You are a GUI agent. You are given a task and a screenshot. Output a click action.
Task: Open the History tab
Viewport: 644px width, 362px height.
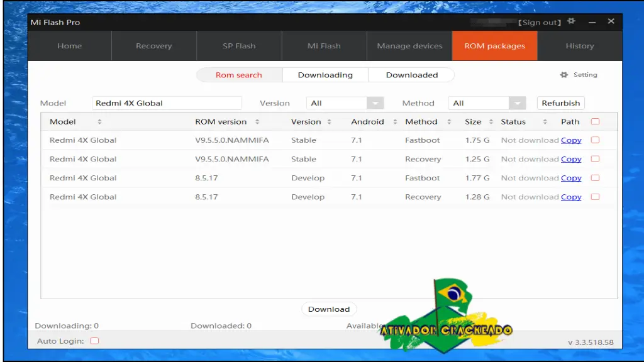(x=579, y=46)
